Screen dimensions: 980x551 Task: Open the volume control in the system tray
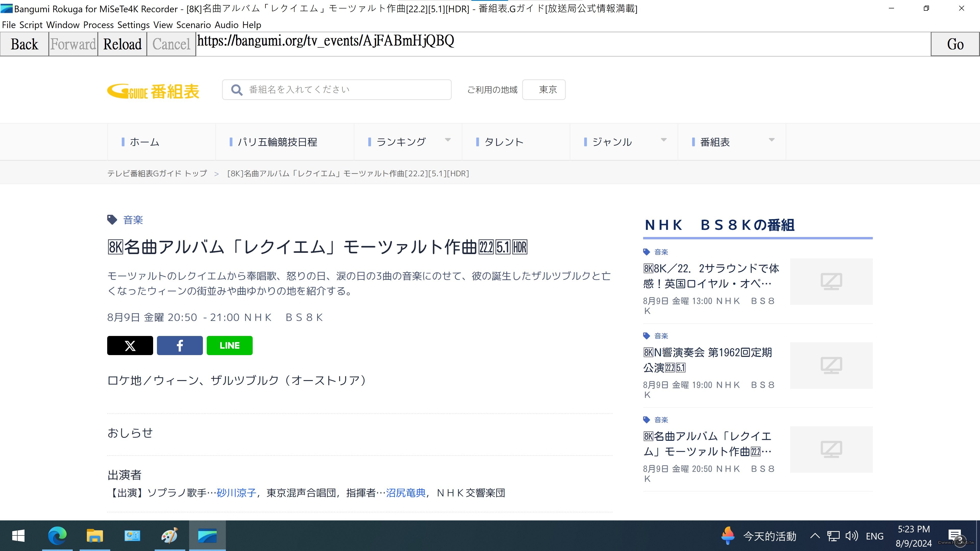click(x=851, y=536)
